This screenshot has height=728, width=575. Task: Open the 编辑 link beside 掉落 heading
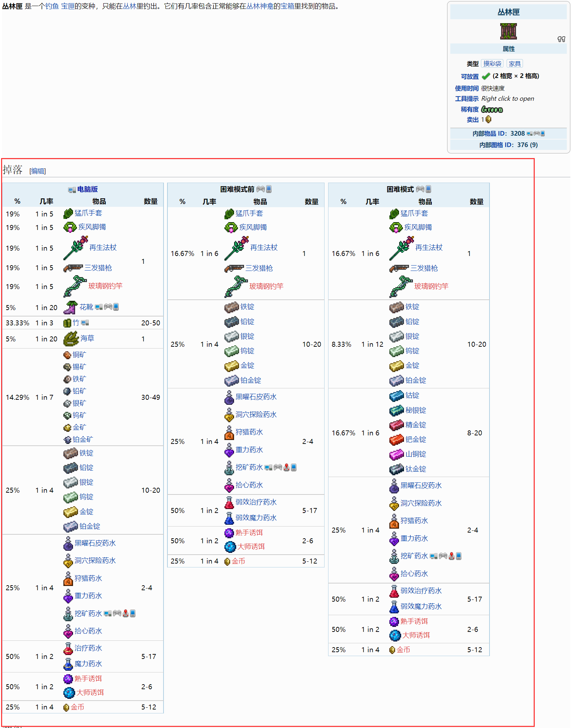pos(37,171)
